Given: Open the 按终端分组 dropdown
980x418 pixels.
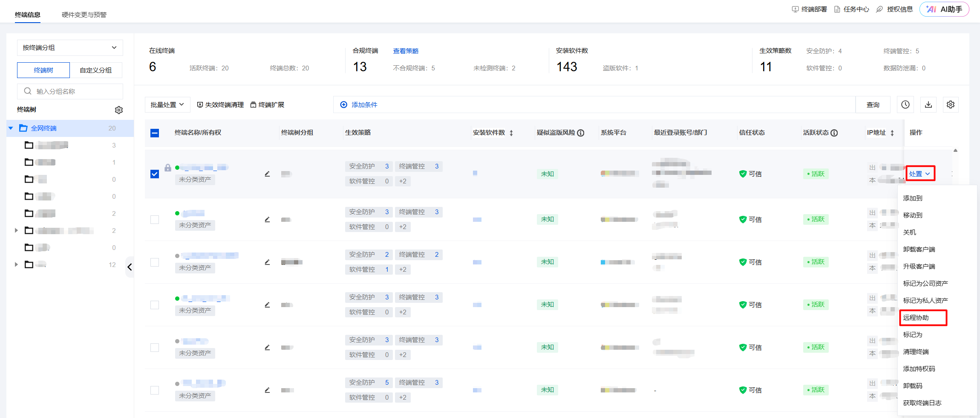Looking at the screenshot, I should pyautogui.click(x=70, y=48).
